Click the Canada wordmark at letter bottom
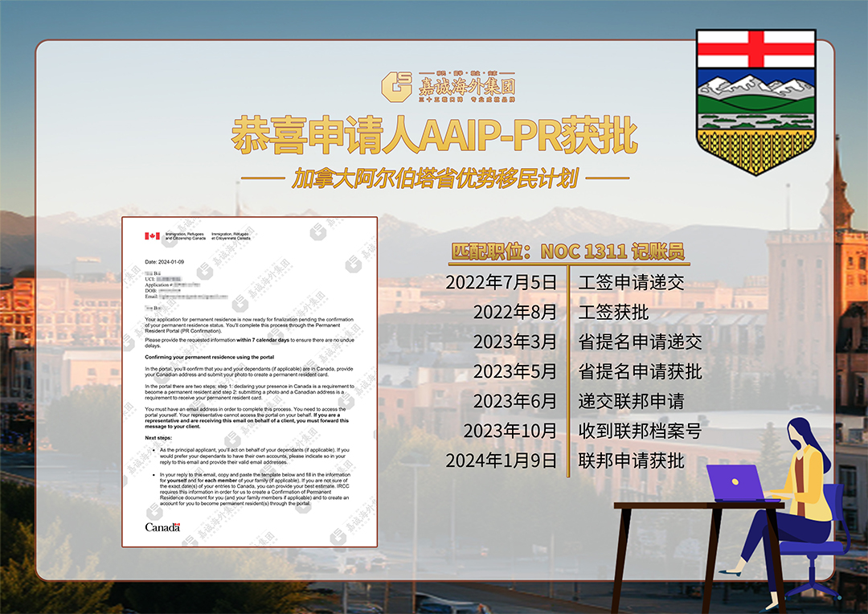 (162, 527)
